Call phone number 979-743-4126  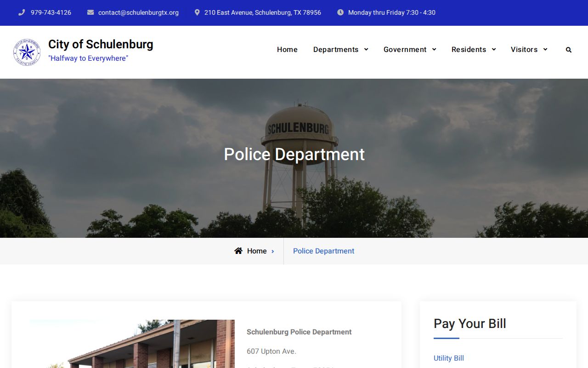(51, 12)
